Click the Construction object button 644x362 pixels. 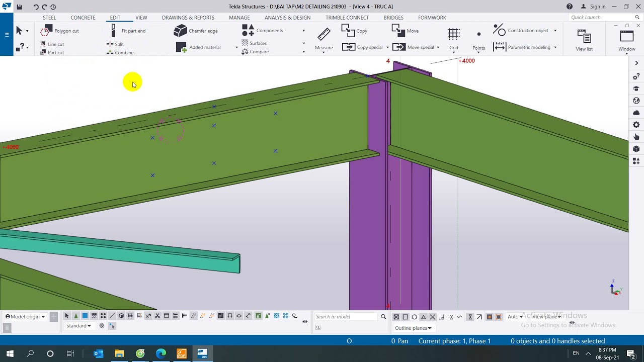521,31
